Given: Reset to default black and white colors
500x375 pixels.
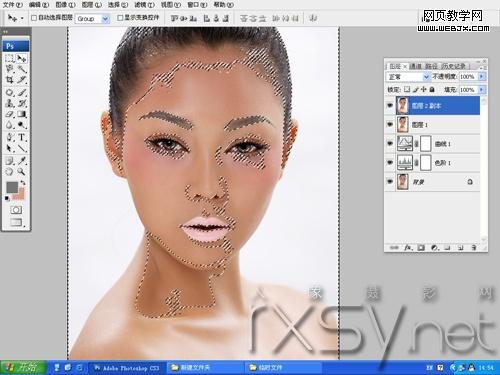Looking at the screenshot, I should (7, 199).
